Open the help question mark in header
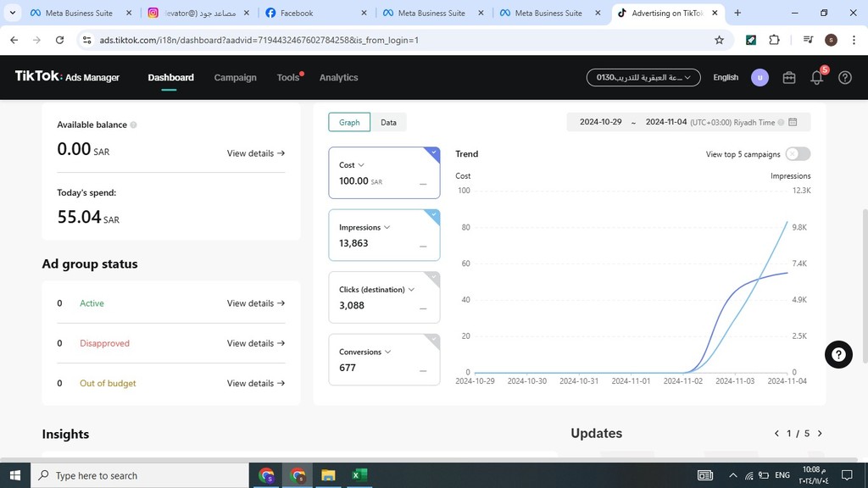The height and width of the screenshot is (488, 868). tap(845, 77)
